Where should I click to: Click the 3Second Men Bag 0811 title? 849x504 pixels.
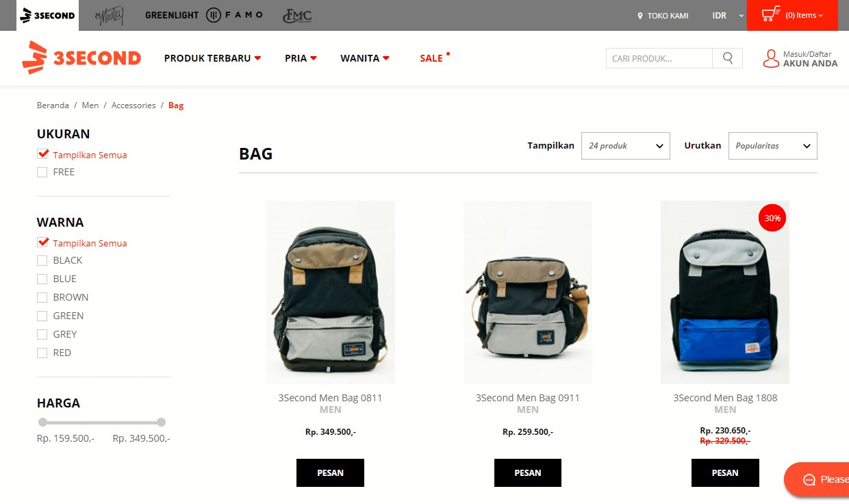331,398
